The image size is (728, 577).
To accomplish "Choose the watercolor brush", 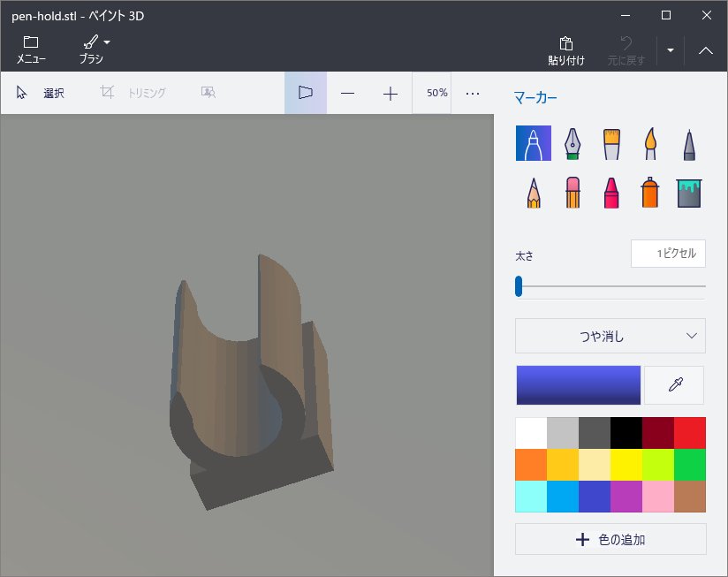I will point(650,143).
